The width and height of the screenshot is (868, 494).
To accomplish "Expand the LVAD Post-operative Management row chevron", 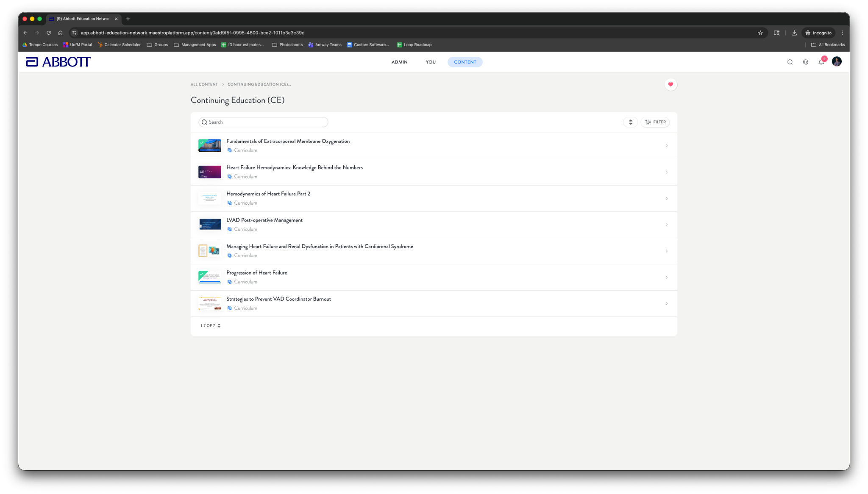I will [667, 225].
